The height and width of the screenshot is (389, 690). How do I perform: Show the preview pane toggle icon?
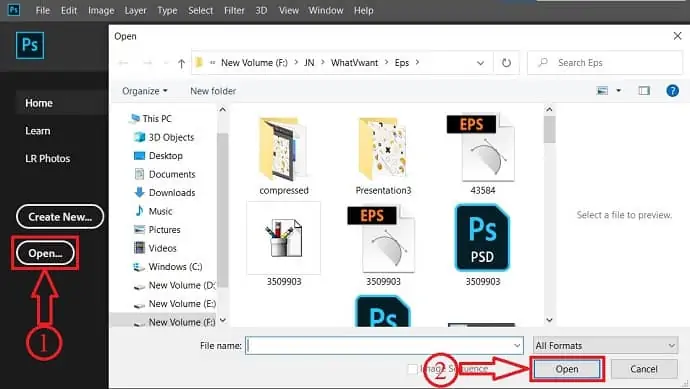644,91
